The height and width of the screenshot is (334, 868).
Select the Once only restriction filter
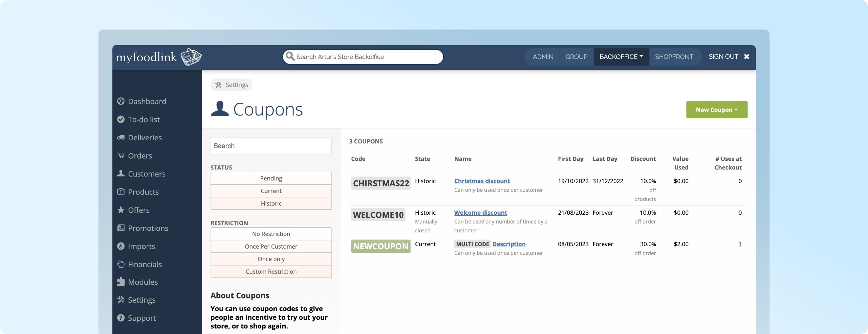click(x=271, y=259)
